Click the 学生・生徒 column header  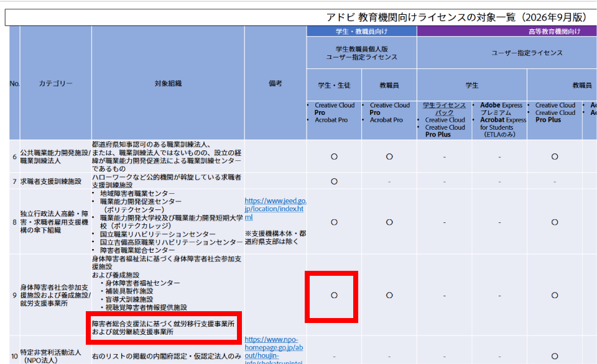click(335, 85)
